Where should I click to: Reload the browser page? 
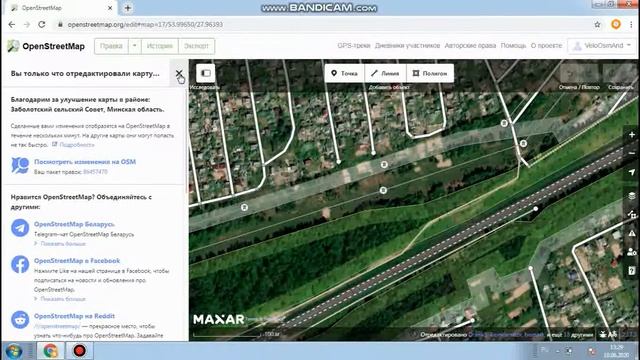point(42,24)
